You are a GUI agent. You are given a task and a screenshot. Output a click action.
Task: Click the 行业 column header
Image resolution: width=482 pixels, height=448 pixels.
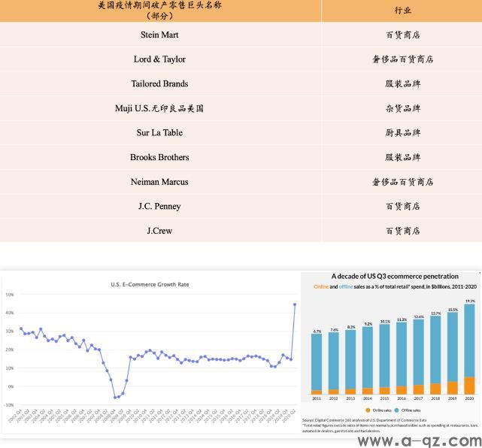click(x=403, y=10)
